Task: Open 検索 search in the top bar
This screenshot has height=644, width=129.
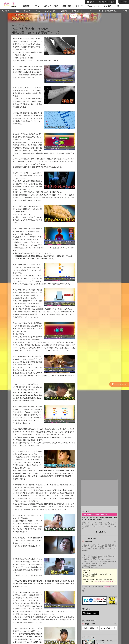Action: click(x=111, y=2)
